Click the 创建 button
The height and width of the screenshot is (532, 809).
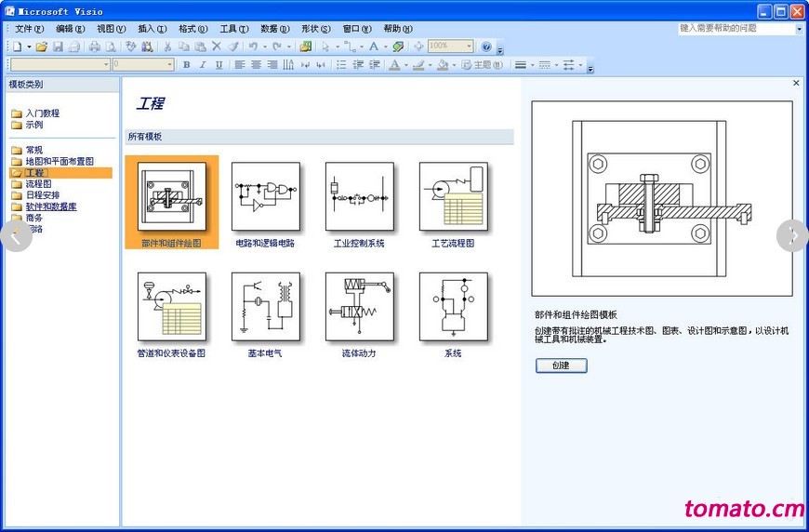point(562,366)
